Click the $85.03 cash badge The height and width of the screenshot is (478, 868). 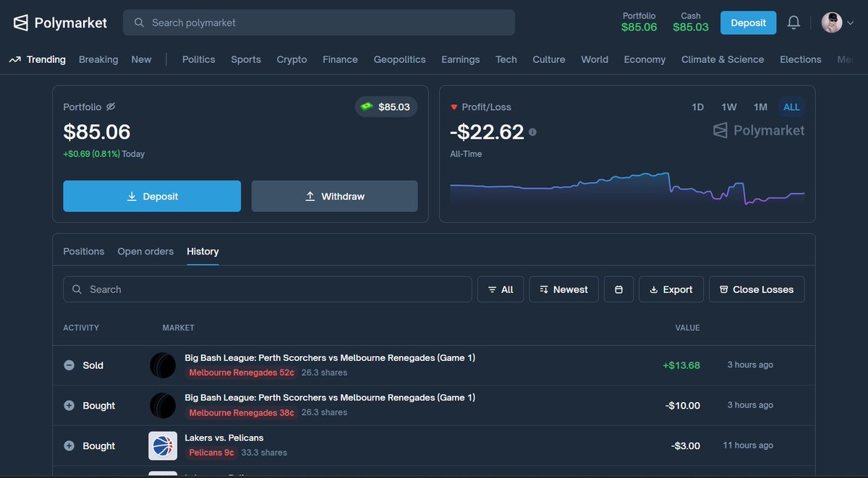[x=386, y=107]
